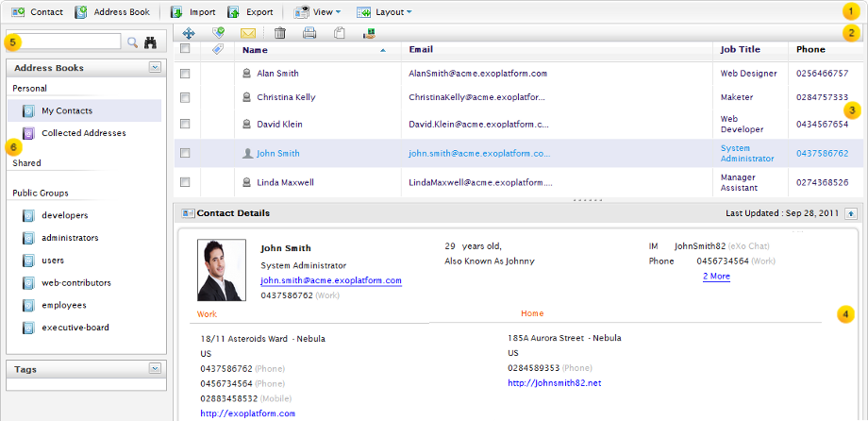868x421 pixels.
Task: Open the Import menu item
Action: (192, 12)
